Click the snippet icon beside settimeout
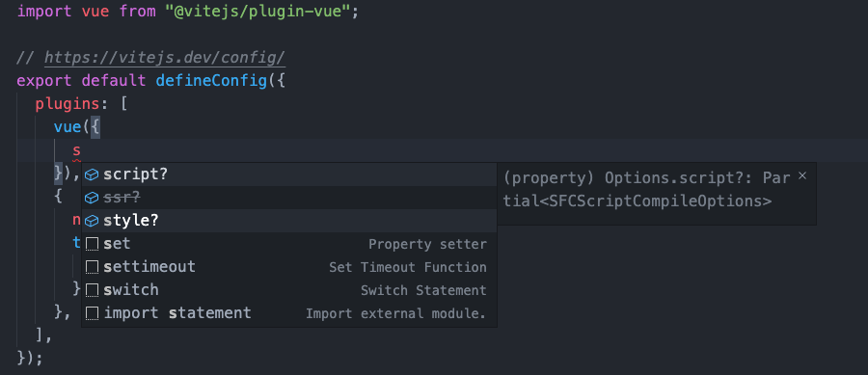 (92, 267)
